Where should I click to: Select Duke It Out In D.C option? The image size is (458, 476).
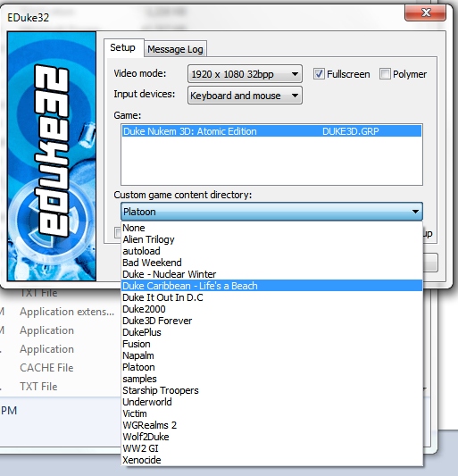pyautogui.click(x=271, y=297)
